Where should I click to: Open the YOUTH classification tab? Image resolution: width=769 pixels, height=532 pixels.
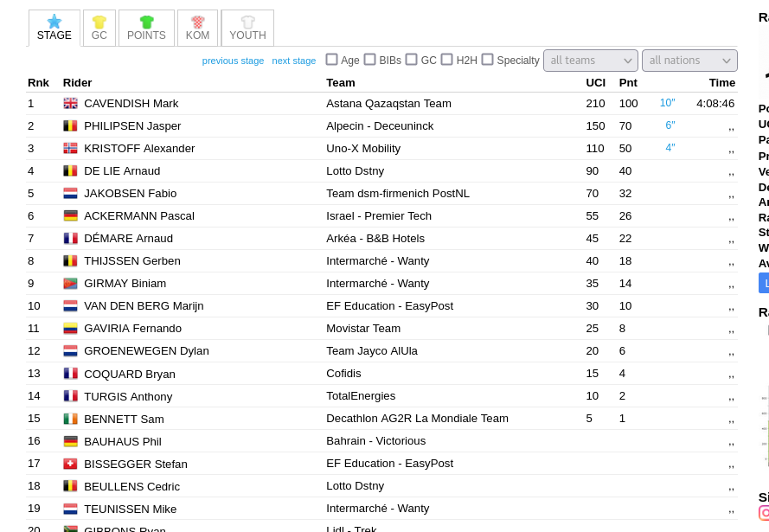tap(247, 29)
